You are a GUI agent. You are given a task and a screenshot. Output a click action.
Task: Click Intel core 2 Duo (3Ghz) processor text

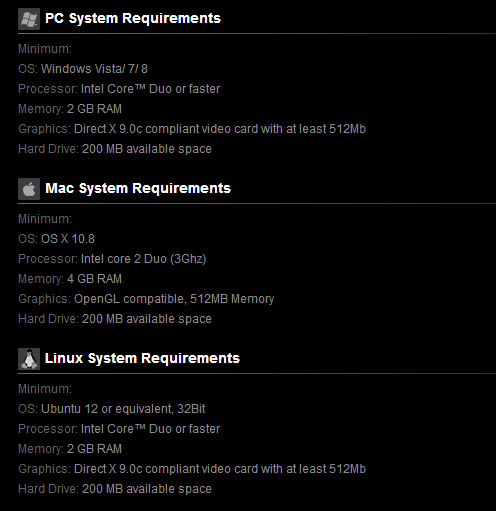(x=144, y=259)
